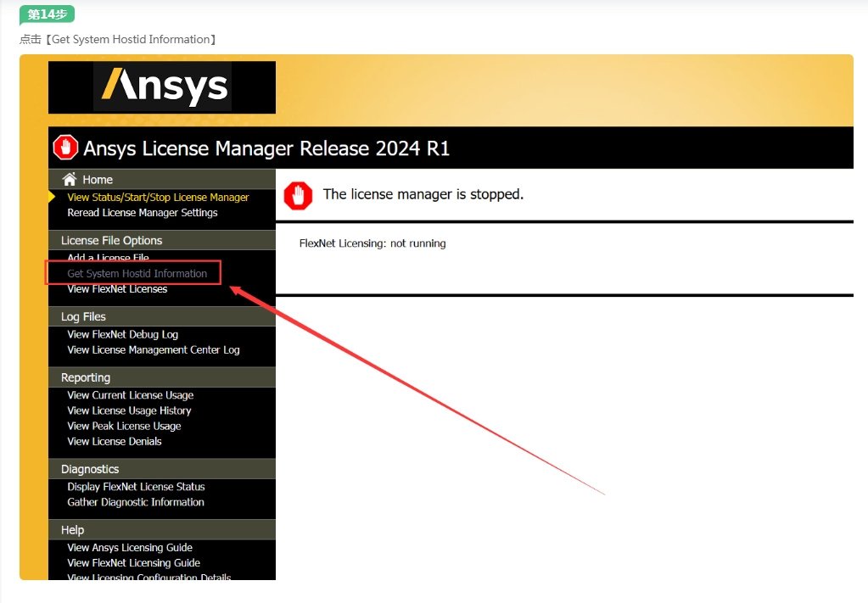Click the Help section header
This screenshot has height=603, width=868.
162,530
